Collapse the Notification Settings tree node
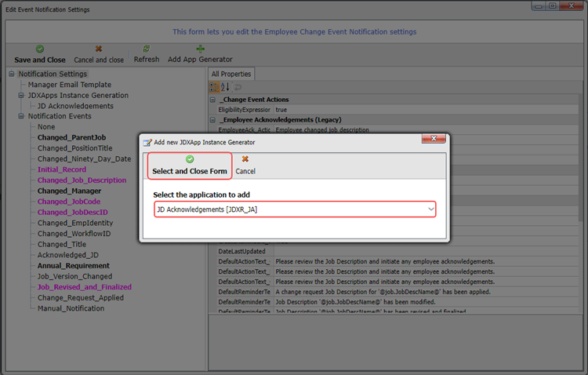Viewport: 588px width, 375px height. 11,75
